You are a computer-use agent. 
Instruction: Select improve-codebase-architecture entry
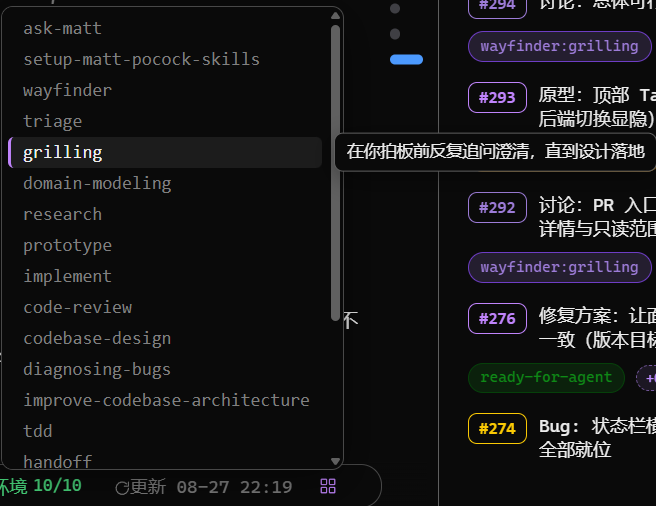click(165, 400)
